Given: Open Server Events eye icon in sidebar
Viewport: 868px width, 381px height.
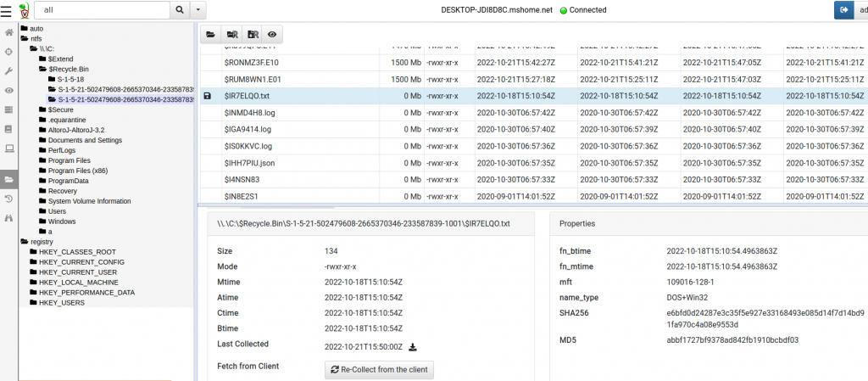Looking at the screenshot, I should (x=8, y=90).
